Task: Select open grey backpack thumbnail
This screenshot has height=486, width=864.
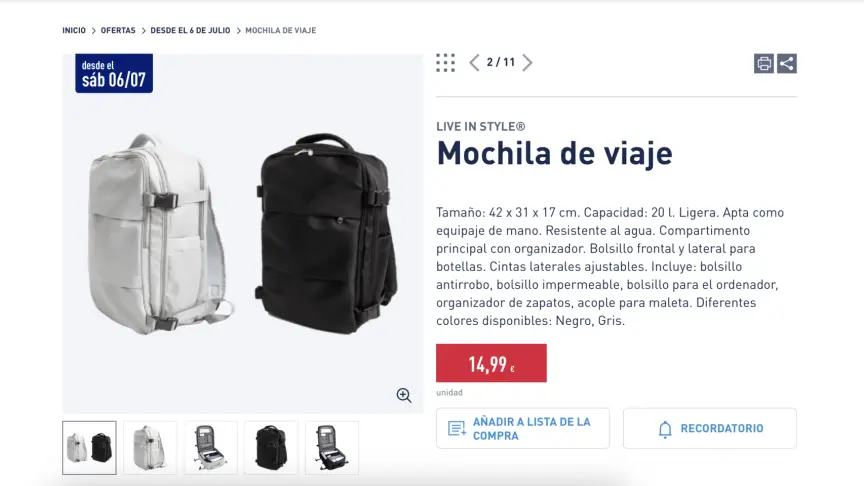Action: [210, 448]
